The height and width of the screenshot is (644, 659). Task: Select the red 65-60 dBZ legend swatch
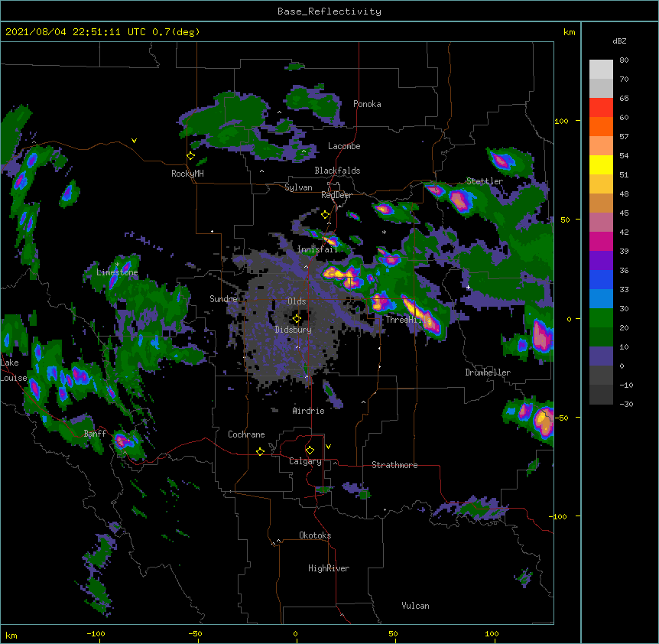[x=601, y=107]
